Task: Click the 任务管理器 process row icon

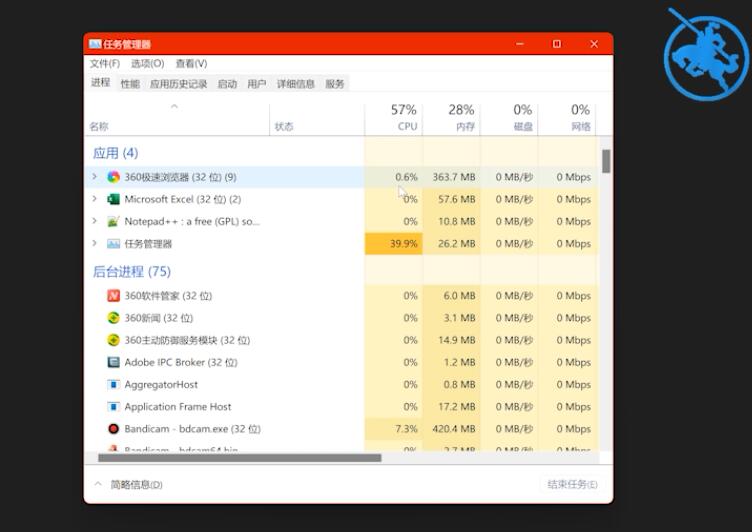Action: tap(114, 244)
